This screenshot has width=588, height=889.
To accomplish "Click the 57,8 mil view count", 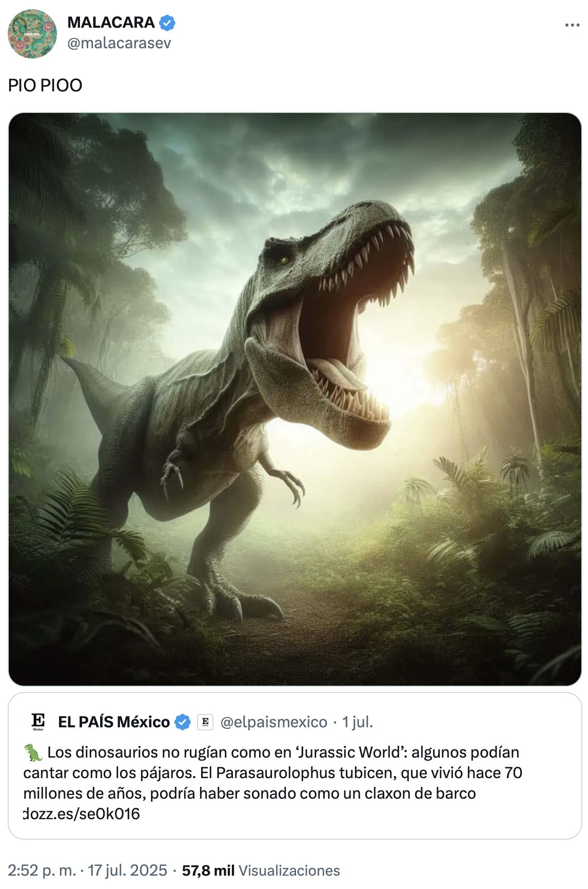I will [208, 871].
